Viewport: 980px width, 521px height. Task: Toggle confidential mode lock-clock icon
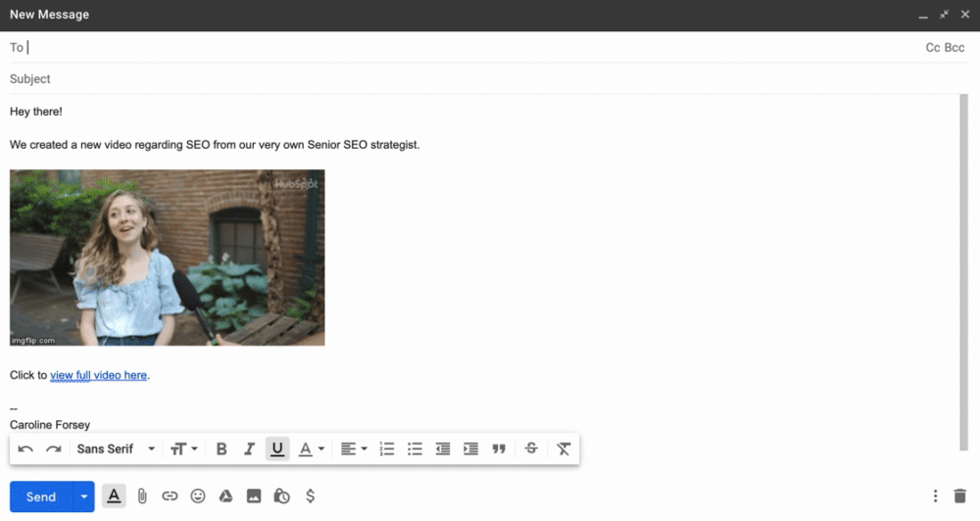click(x=282, y=497)
